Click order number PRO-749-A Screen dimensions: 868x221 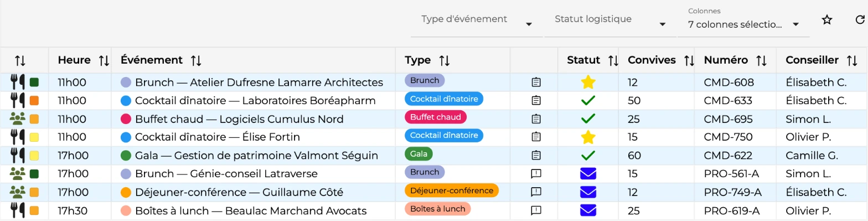733,192
